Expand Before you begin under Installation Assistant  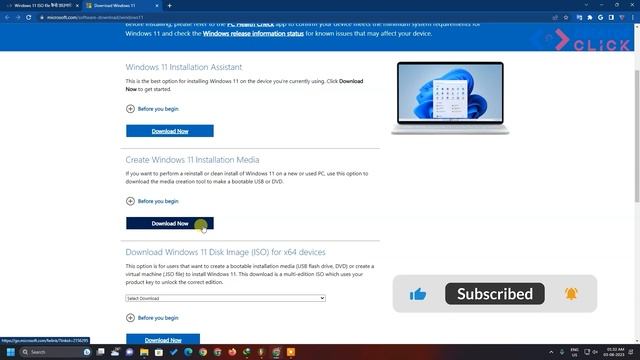[x=152, y=109]
